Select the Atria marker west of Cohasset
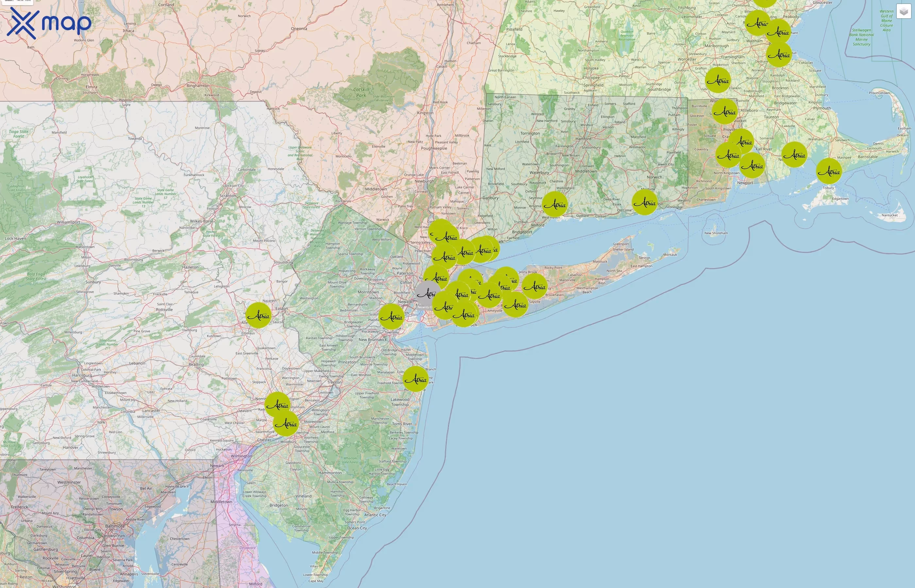 click(779, 55)
